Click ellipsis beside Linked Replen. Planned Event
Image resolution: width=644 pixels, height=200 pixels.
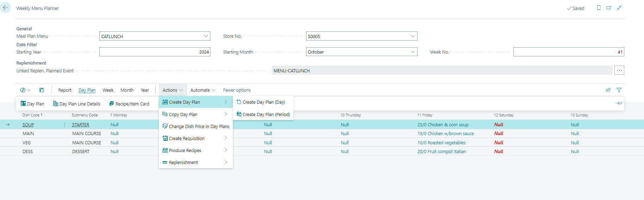coord(619,71)
